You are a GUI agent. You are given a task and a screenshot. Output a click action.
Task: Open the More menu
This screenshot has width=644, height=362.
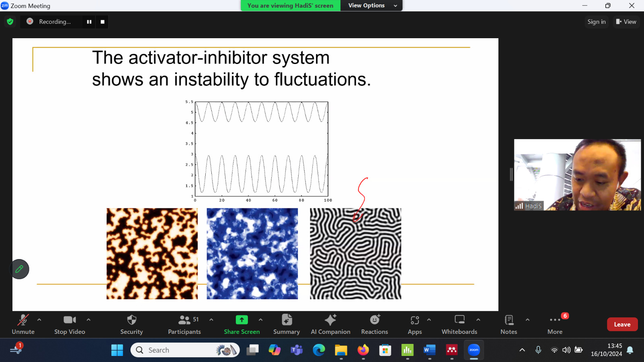coord(555,324)
